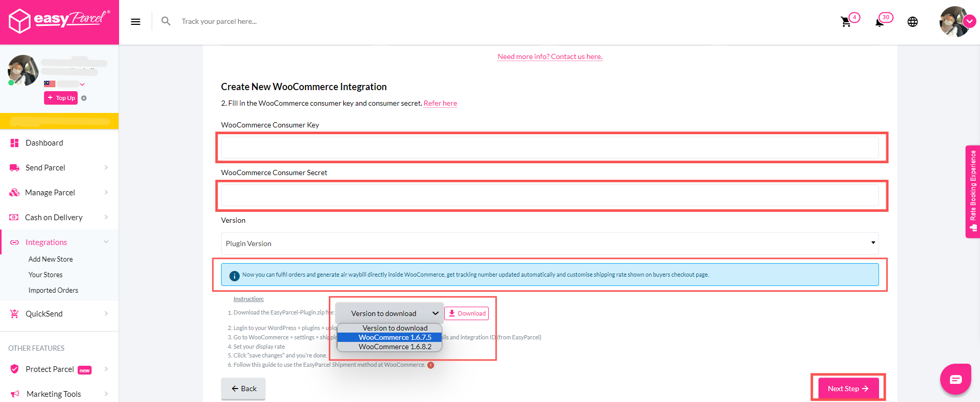980x402 pixels.
Task: Open the shopping cart icon
Action: click(x=846, y=22)
